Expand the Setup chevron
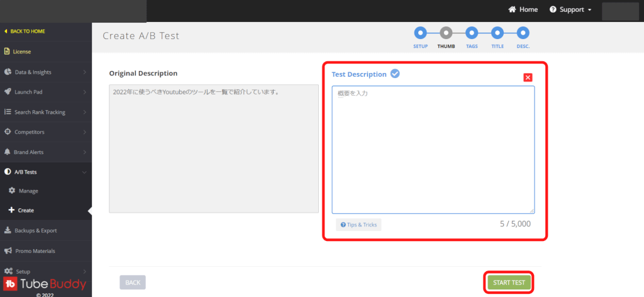Screen dimensions: 644x297 point(85,272)
